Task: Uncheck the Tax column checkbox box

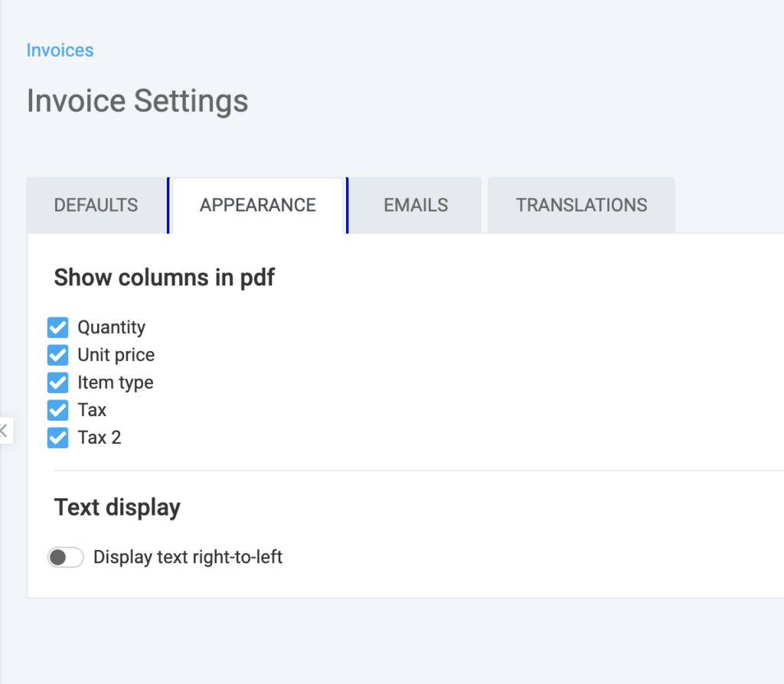Action: [58, 410]
